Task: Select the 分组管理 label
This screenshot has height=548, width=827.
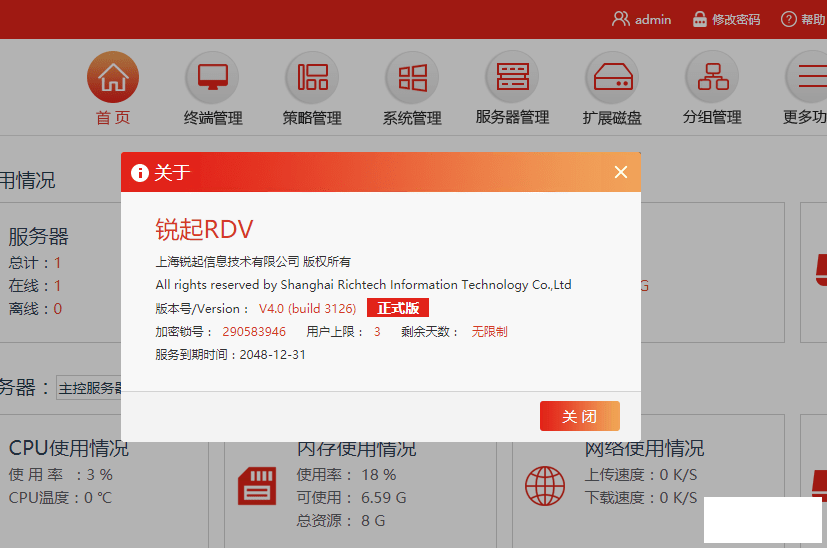Action: pyautogui.click(x=712, y=117)
